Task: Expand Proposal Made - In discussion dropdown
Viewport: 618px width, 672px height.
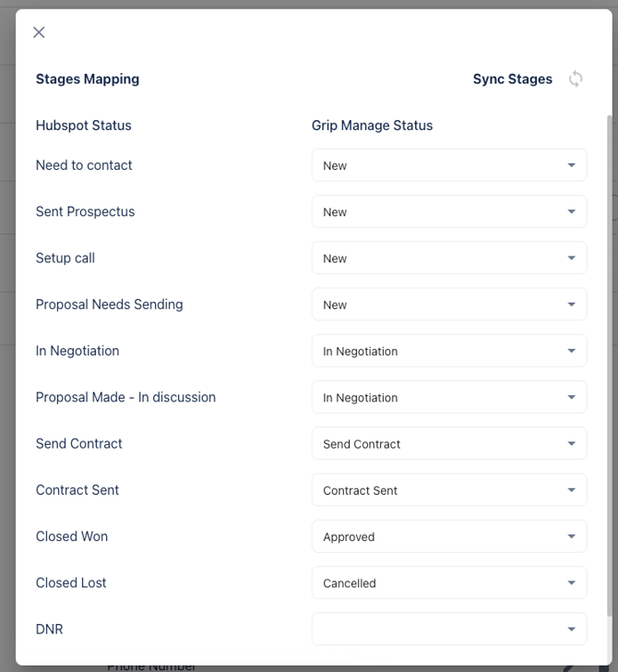Action: coord(448,398)
